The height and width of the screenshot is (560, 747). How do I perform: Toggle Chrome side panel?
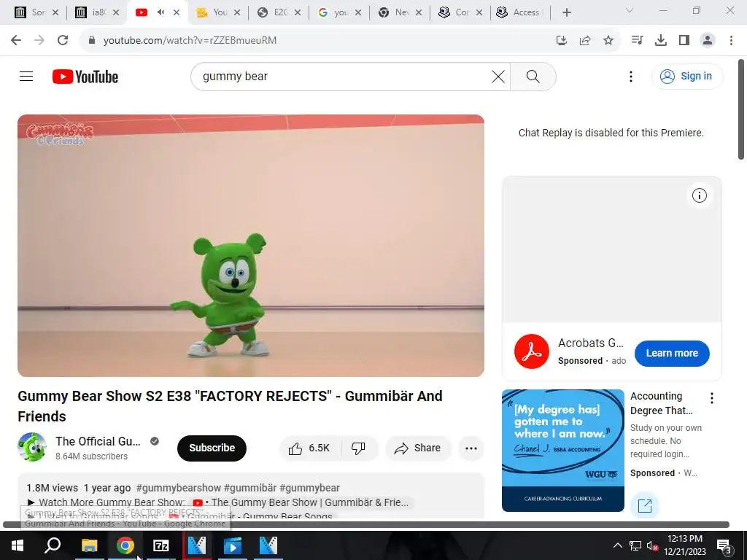point(684,40)
